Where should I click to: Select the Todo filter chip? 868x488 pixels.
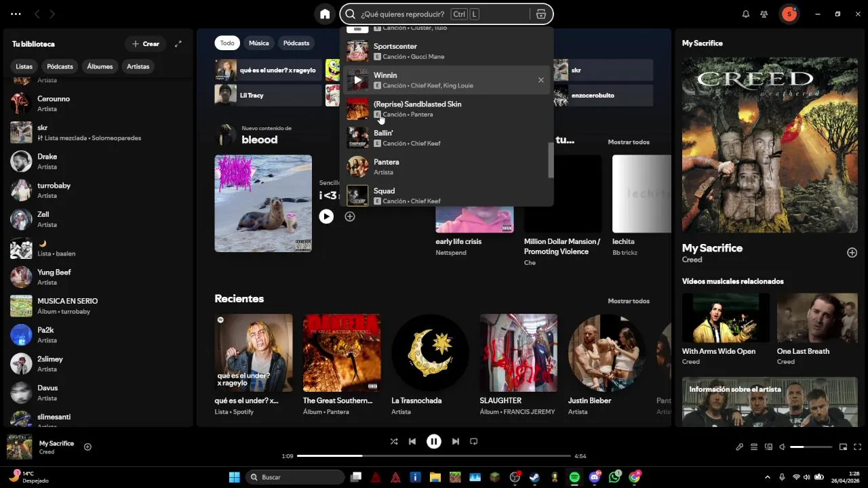[227, 43]
